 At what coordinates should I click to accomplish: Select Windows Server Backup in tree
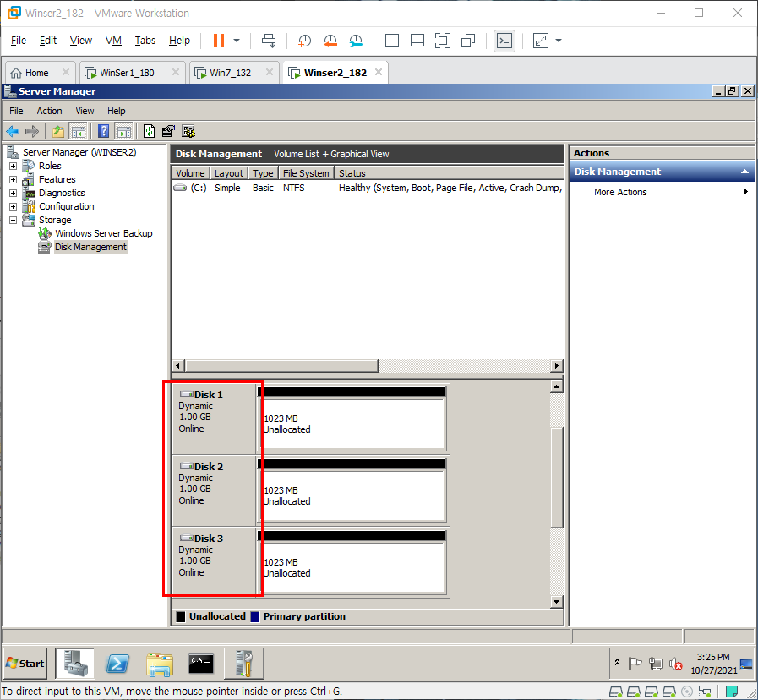tap(103, 233)
